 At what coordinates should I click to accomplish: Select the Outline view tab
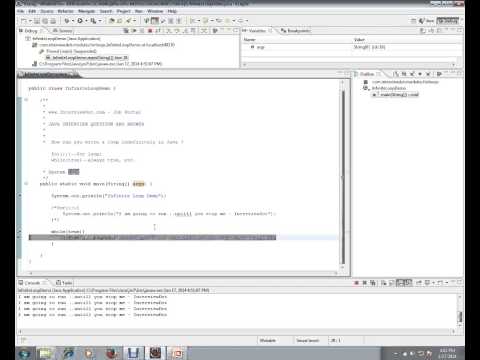point(367,74)
